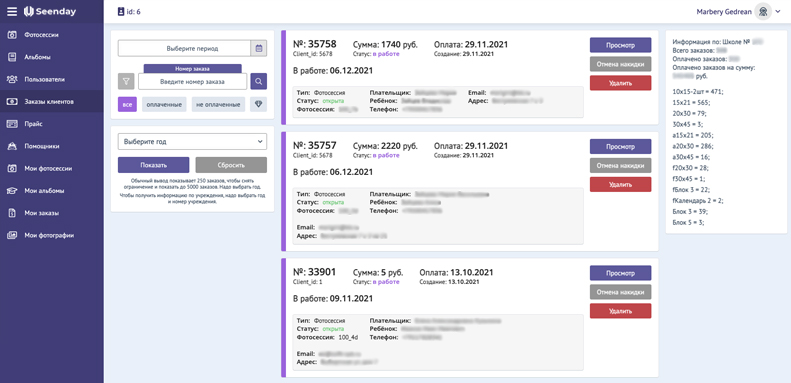Click the calendar icon beside period field
Viewport: 791px width, 383px height.
tap(259, 48)
